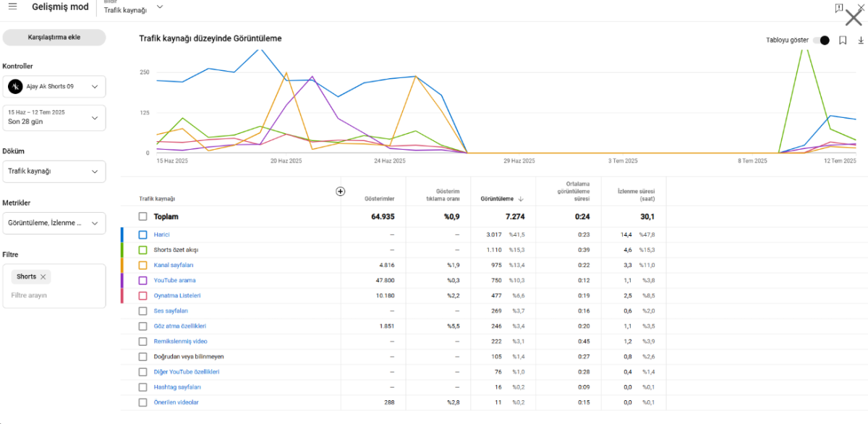Click the Shorts özet akışı row label
This screenshot has height=424, width=868.
coord(176,250)
